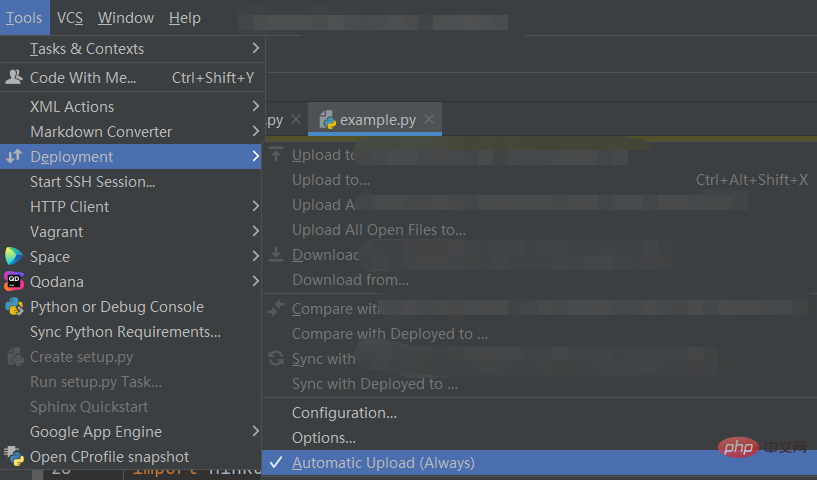Expand the XML Actions submenu arrow
Image resolution: width=817 pixels, height=480 pixels.
click(256, 106)
